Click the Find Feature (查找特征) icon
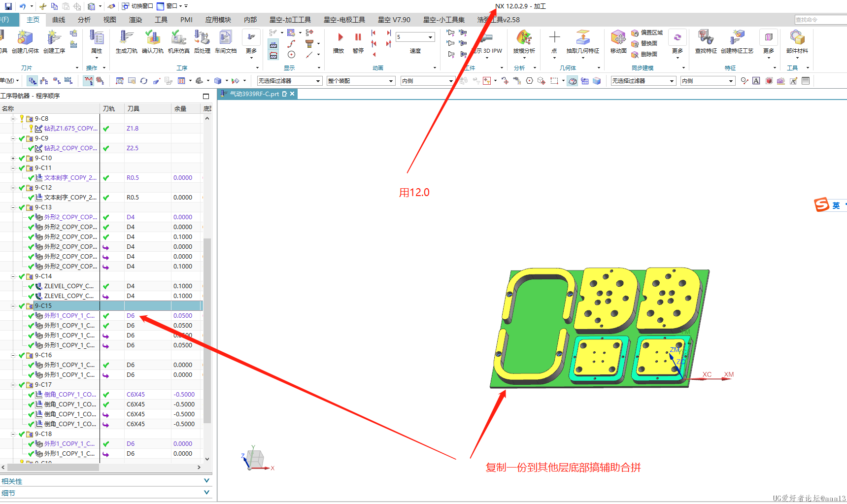Viewport: 847px width, 504px height. click(706, 38)
